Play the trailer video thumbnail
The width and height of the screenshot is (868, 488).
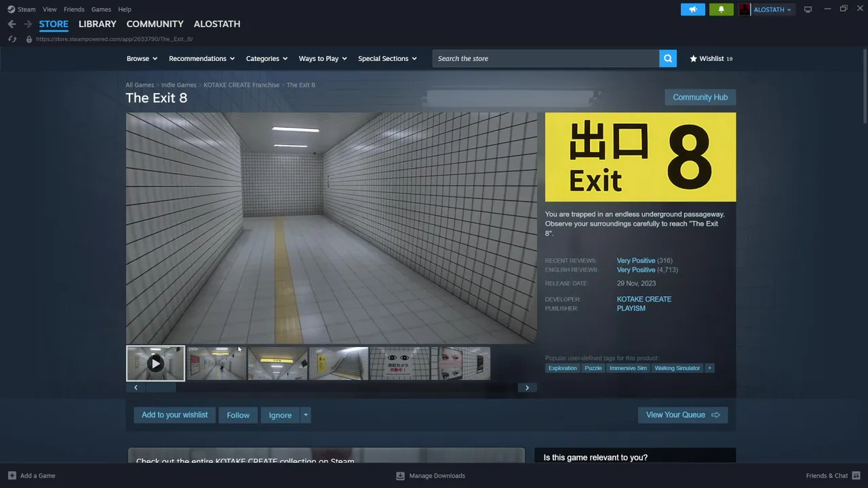[155, 363]
